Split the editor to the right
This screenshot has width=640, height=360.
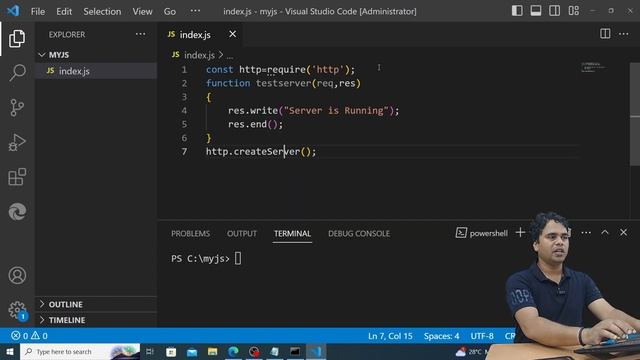605,34
